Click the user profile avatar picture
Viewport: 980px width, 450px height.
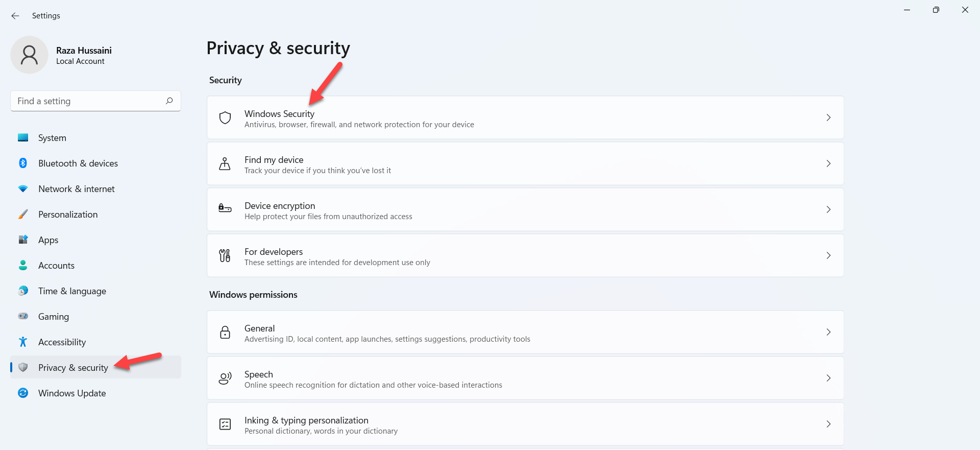tap(29, 55)
